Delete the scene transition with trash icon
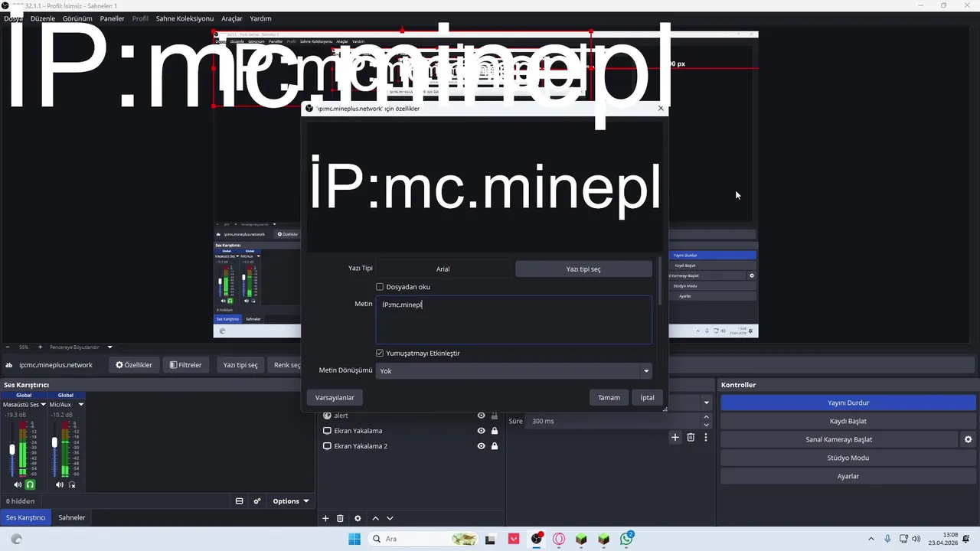Image resolution: width=980 pixels, height=551 pixels. [x=691, y=437]
